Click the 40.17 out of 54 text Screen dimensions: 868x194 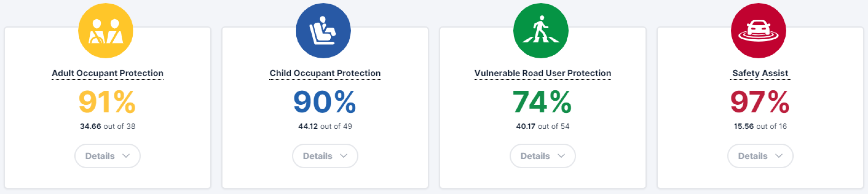[x=543, y=126]
